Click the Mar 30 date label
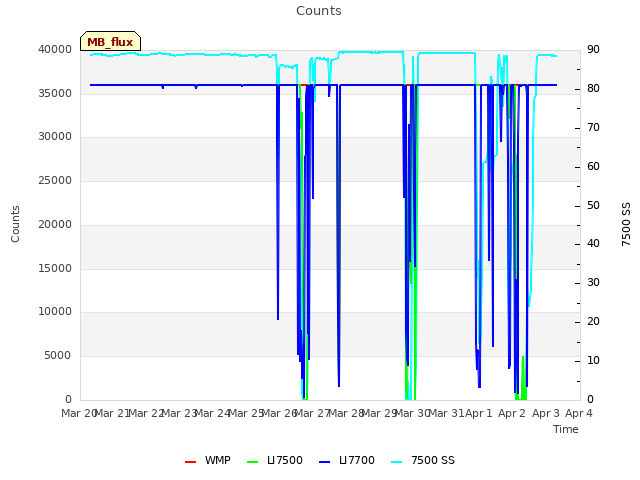Image resolution: width=640 pixels, height=480 pixels. [413, 413]
